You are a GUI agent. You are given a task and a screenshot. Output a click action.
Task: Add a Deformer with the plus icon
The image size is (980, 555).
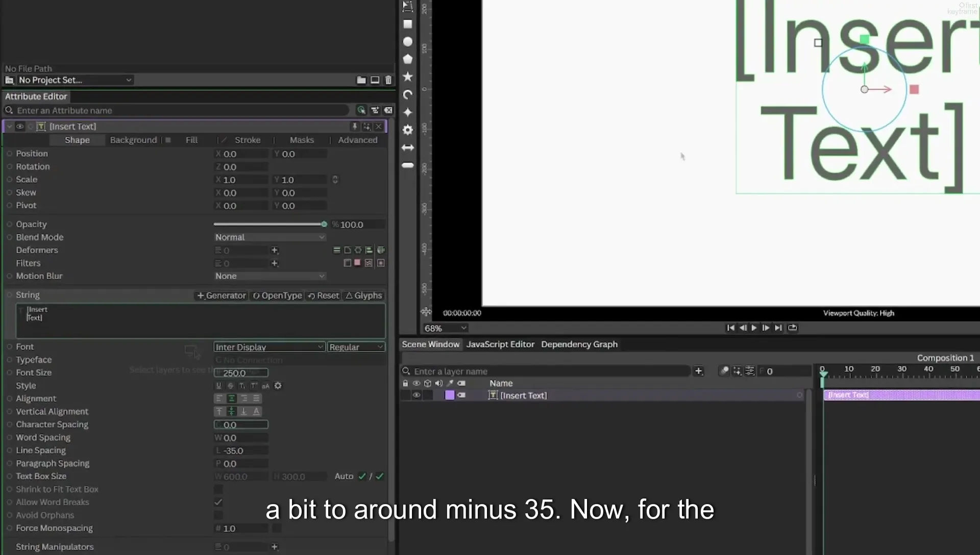[275, 250]
